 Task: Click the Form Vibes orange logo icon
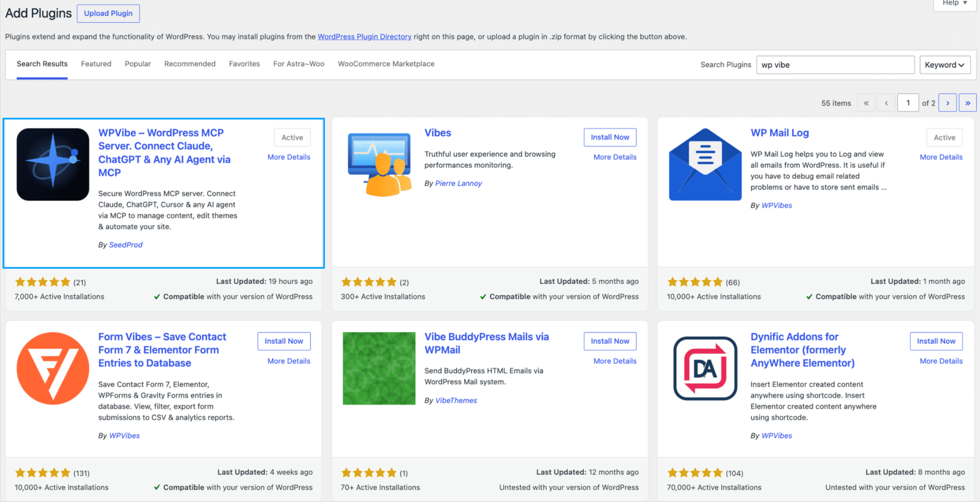click(x=53, y=368)
